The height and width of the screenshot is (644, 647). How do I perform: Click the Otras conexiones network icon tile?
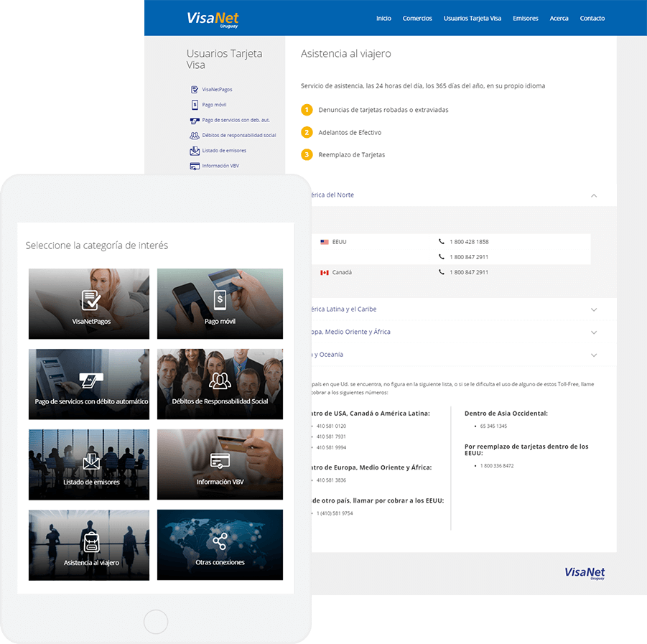(220, 544)
